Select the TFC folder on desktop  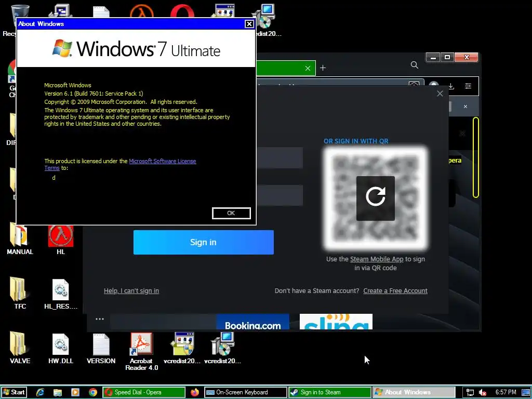pyautogui.click(x=20, y=294)
